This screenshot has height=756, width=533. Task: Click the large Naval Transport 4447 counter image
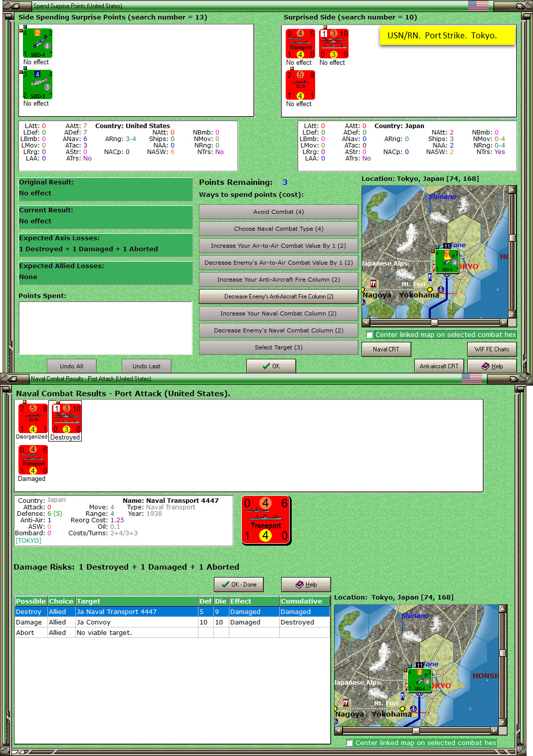tap(266, 520)
